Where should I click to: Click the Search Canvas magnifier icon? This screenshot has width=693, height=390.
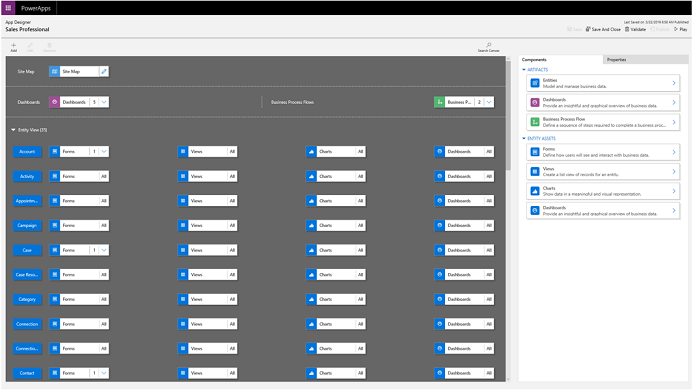pos(488,45)
